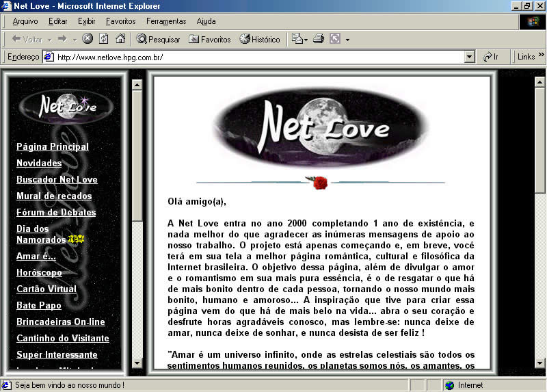The image size is (547, 392).
Task: Click the sidebar frame scroll-down arrow
Action: click(x=137, y=363)
